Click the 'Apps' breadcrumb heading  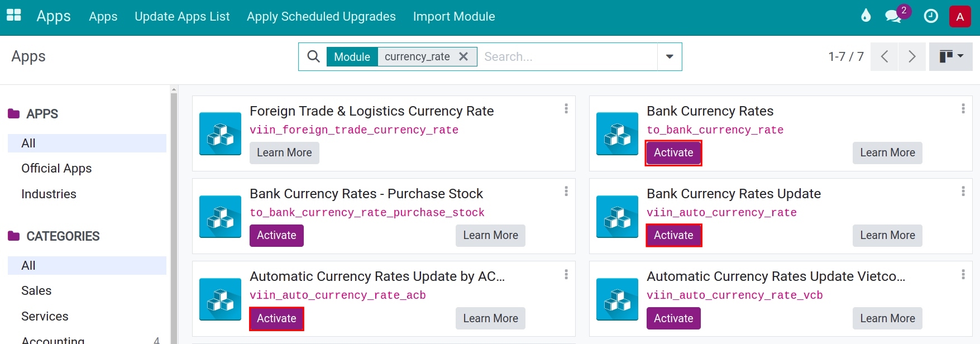coord(28,56)
